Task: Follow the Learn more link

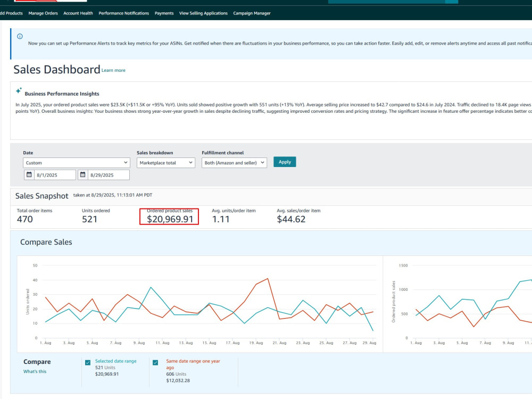Action: (113, 70)
